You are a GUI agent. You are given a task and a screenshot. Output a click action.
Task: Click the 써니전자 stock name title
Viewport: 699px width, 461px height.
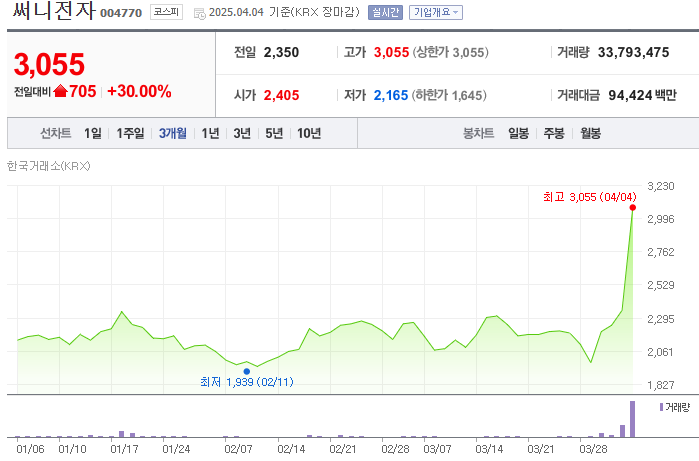click(x=54, y=10)
